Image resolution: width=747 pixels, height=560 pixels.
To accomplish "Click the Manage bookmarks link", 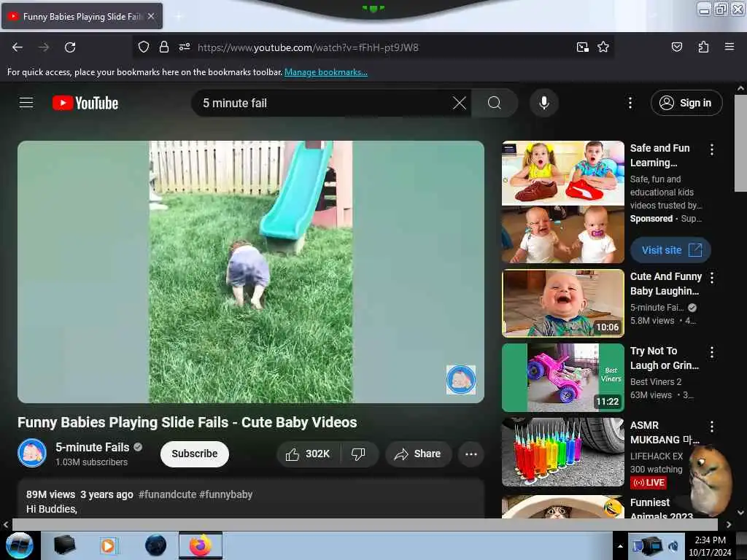I will [x=326, y=72].
